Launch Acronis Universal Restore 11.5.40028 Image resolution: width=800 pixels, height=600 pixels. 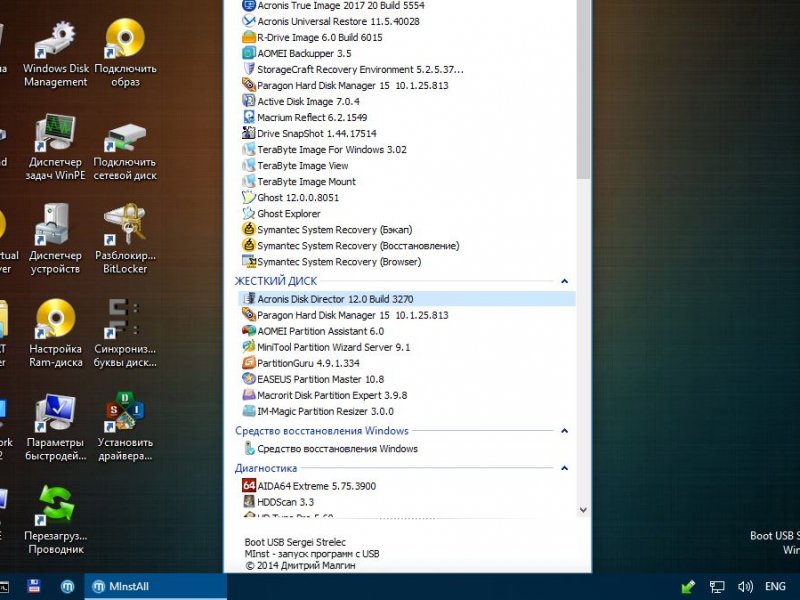pyautogui.click(x=331, y=21)
